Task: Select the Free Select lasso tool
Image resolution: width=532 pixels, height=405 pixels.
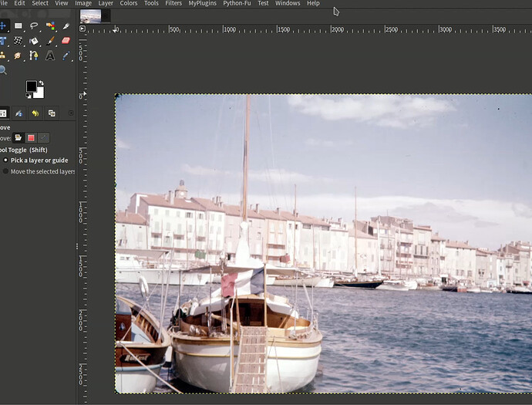Action: coord(34,25)
